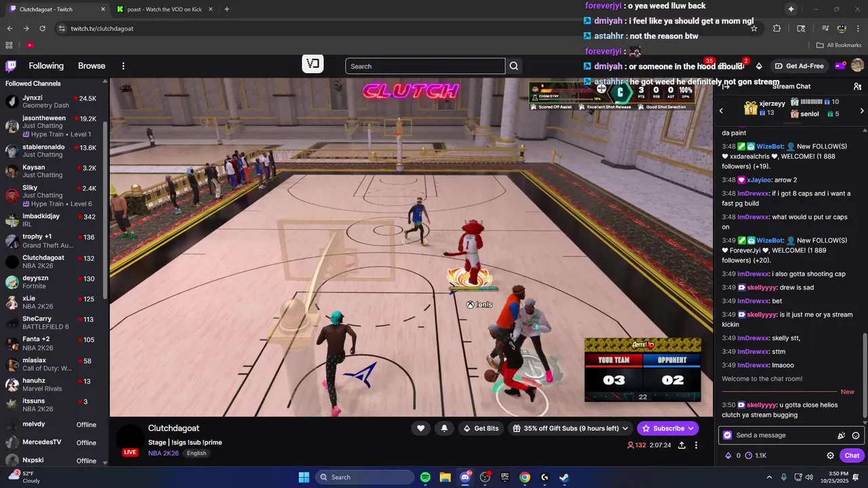Click the chat identity badge in the message box
The height and width of the screenshot is (488, 868).
click(728, 435)
